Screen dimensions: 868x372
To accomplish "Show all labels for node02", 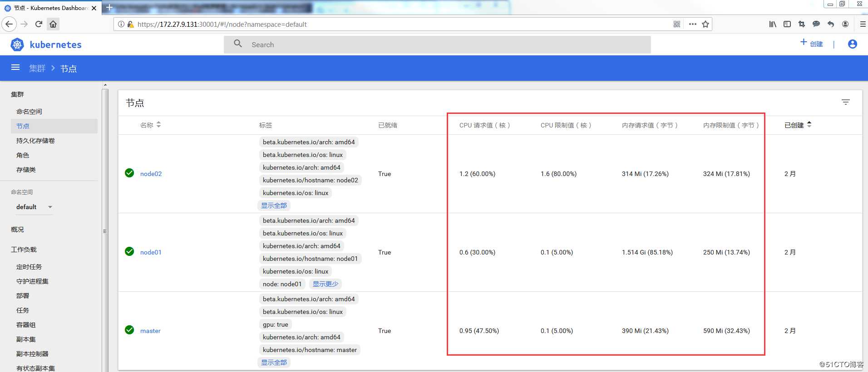I will coord(274,206).
